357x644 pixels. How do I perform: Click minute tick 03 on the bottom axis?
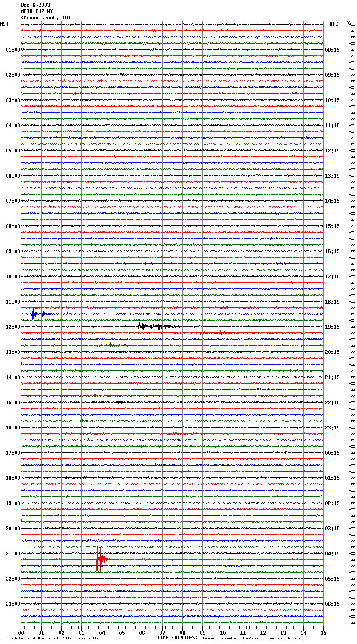point(81,633)
